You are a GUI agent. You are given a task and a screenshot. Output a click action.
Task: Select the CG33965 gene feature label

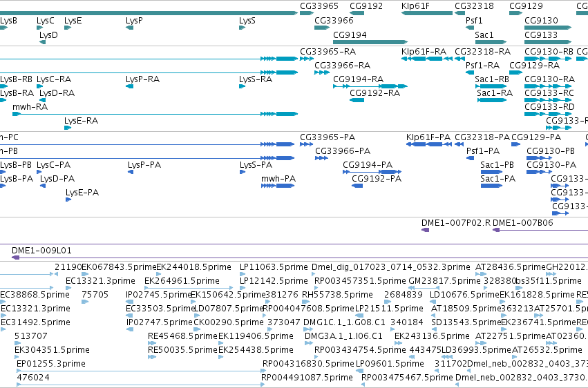click(319, 6)
